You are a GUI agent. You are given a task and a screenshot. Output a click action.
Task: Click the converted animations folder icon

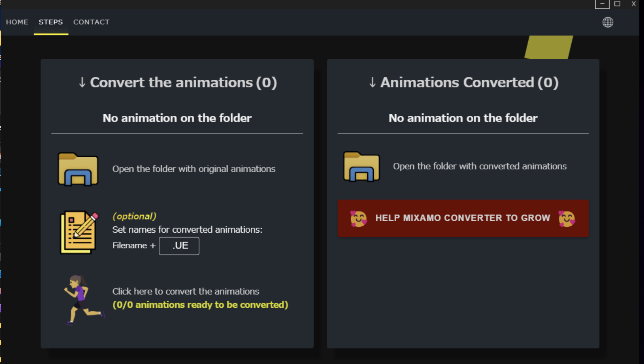pos(361,167)
